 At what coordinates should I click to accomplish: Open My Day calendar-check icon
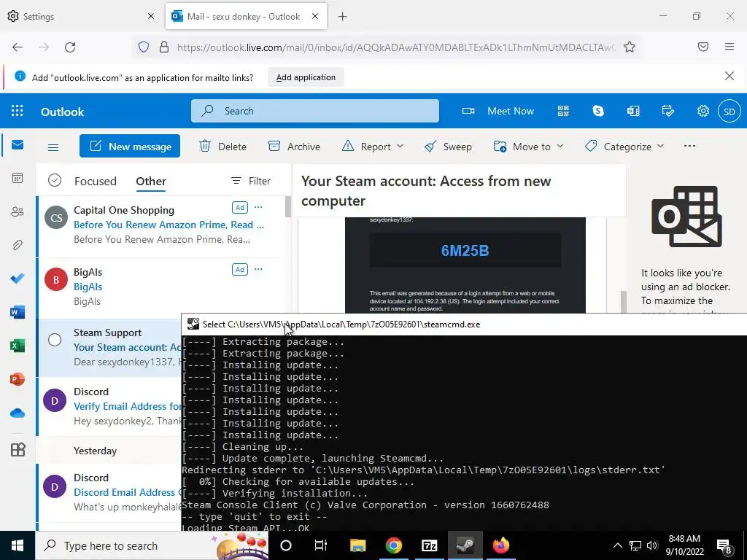pos(668,111)
